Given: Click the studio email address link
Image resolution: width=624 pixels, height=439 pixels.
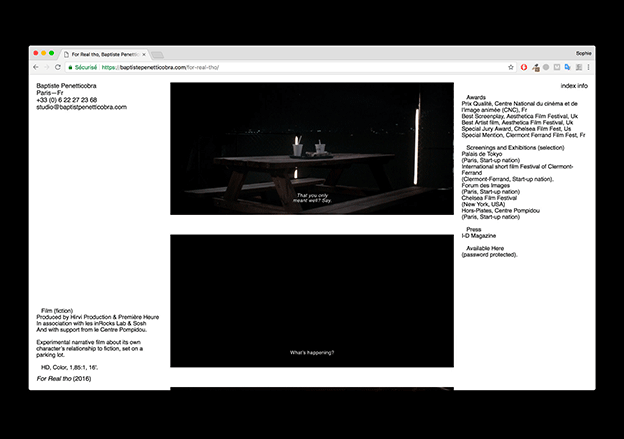Looking at the screenshot, I should 81,107.
